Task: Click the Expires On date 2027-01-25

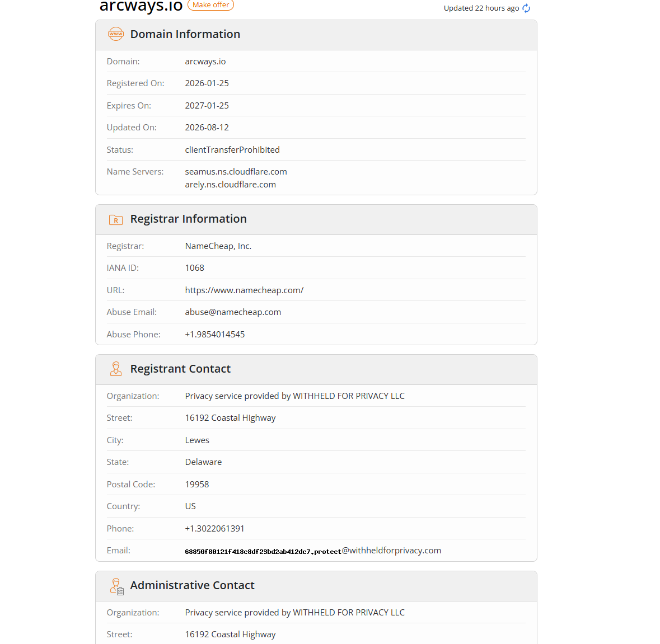Action: (207, 106)
